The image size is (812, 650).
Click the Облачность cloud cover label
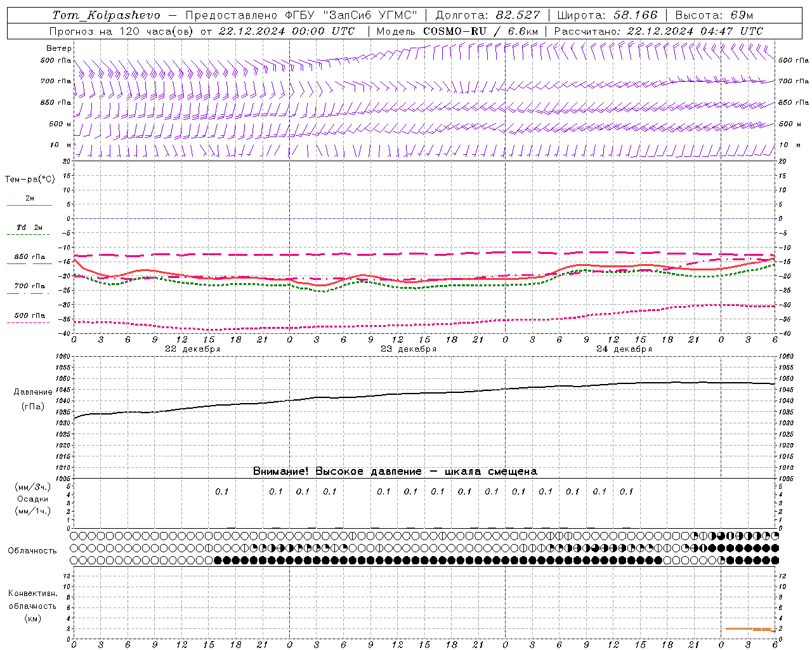(32, 551)
